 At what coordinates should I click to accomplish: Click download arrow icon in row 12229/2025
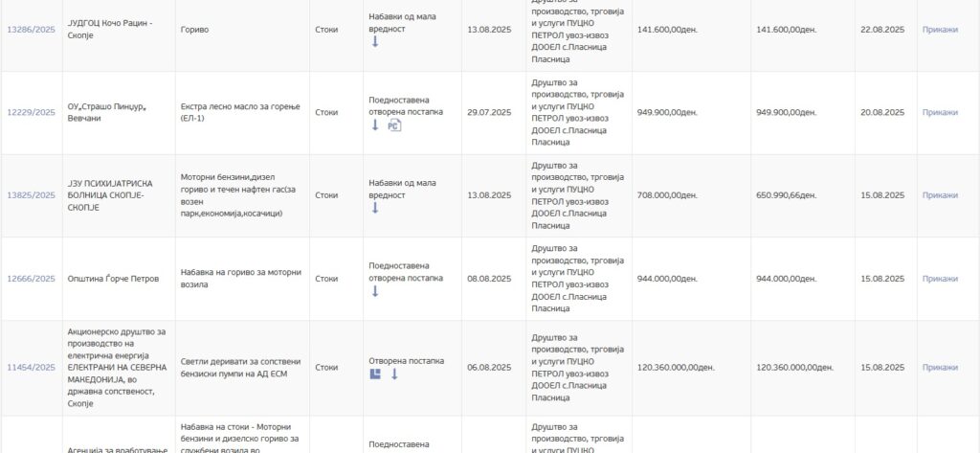[x=375, y=125]
